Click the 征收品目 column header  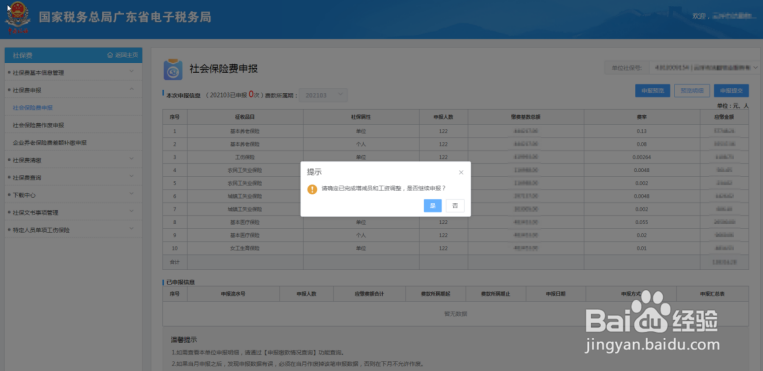(245, 117)
